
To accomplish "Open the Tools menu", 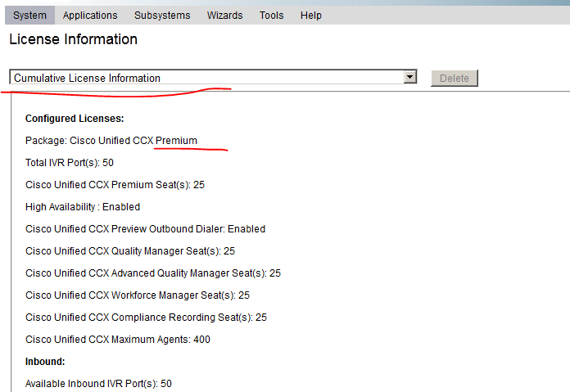I will tap(271, 16).
